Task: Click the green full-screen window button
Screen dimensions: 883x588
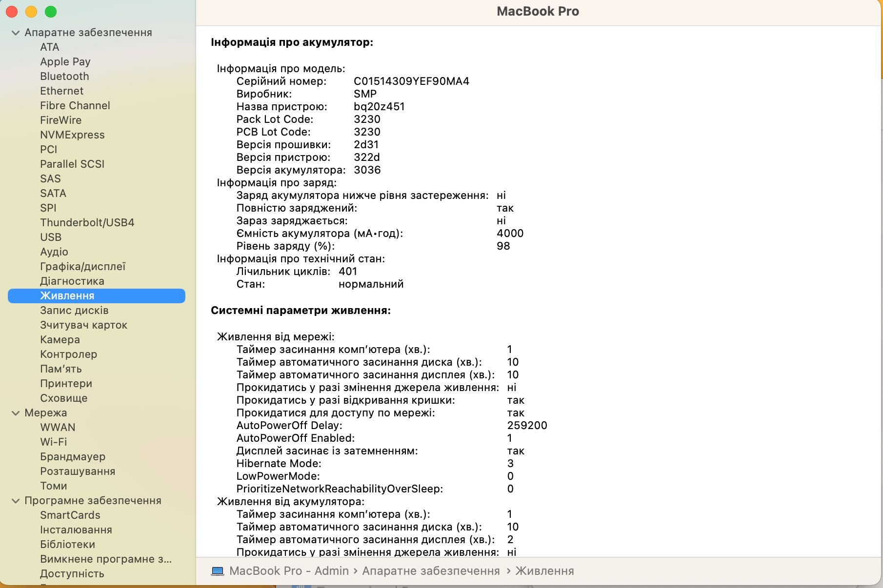Action: (x=51, y=11)
